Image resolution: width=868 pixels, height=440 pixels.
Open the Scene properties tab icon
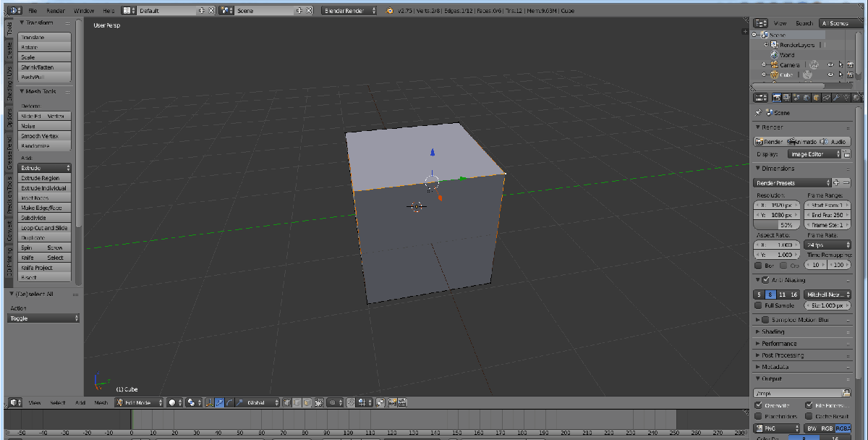point(796,98)
